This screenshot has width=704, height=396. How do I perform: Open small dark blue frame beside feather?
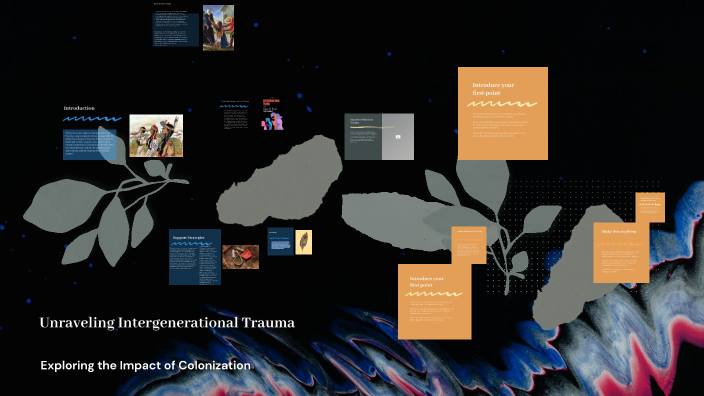[281, 242]
